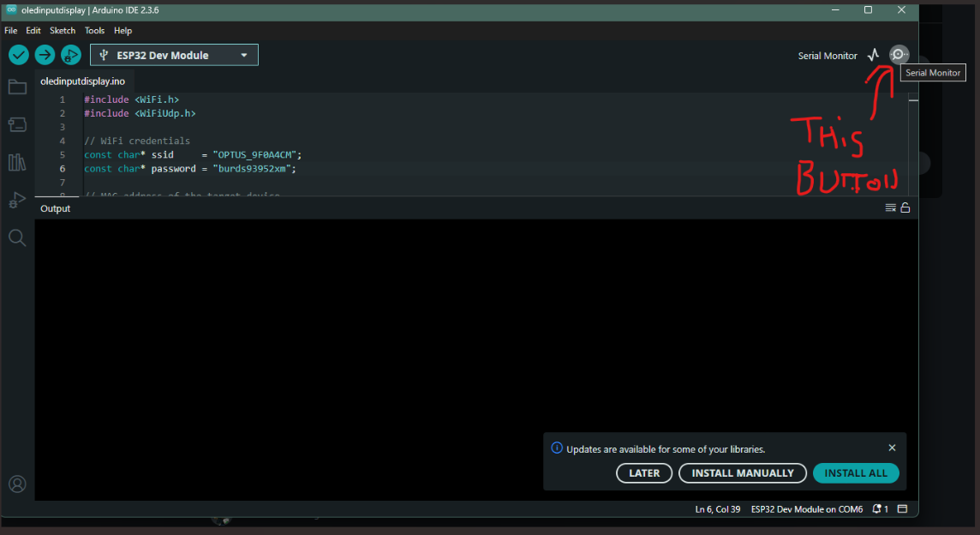Open the Serial Plotter waveform icon
The width and height of the screenshot is (980, 535).
[873, 55]
